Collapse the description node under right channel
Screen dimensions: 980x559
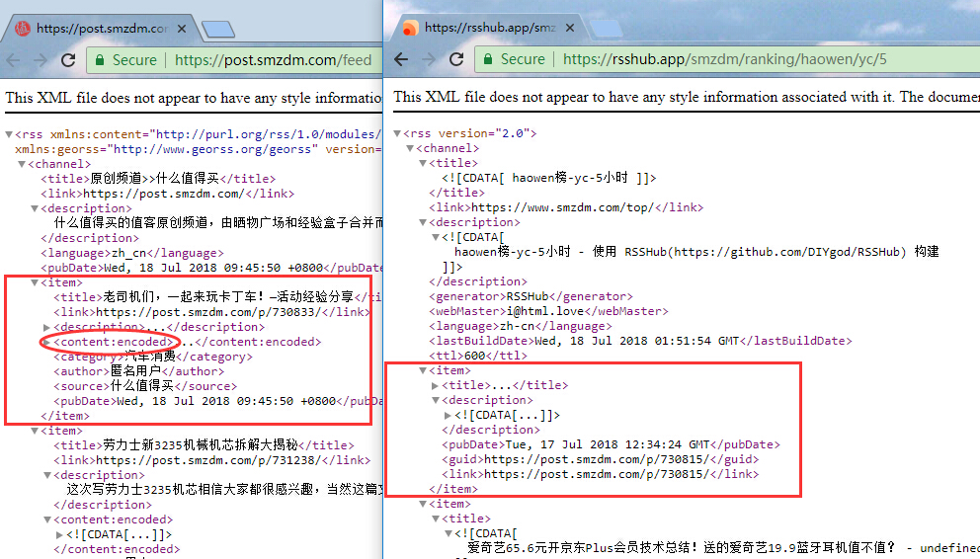click(423, 222)
